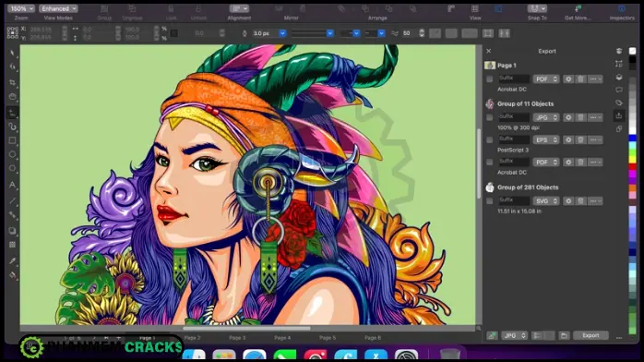The height and width of the screenshot is (362, 644).
Task: Open the line style dropdown
Action: (x=313, y=33)
